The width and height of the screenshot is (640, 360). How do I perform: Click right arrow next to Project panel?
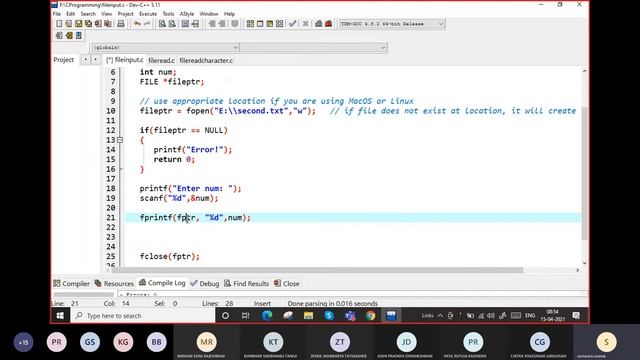(95, 60)
